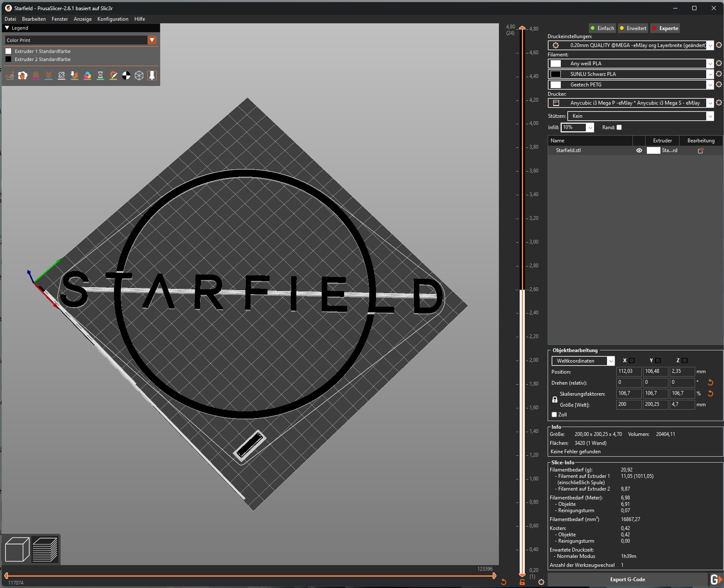The image size is (724, 588).
Task: Click Export G-Code button
Action: coord(628,580)
